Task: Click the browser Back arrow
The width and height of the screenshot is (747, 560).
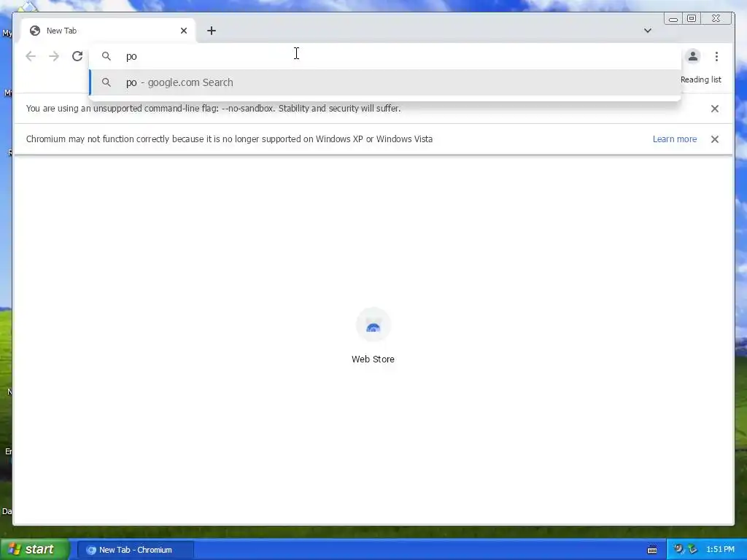Action: point(31,56)
